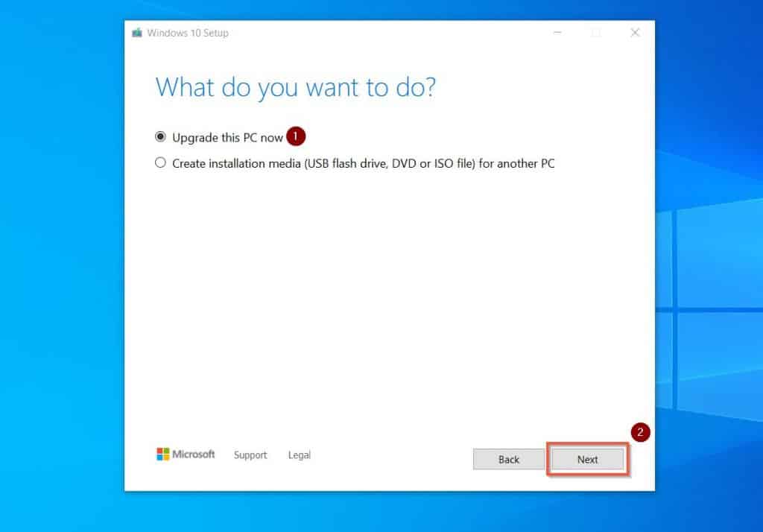
Task: Click the Windows 10 Setup title bar icon
Action: pyautogui.click(x=137, y=33)
